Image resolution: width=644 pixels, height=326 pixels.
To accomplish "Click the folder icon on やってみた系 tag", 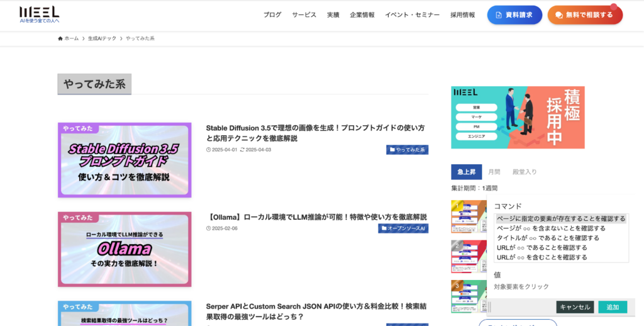I will (392, 150).
